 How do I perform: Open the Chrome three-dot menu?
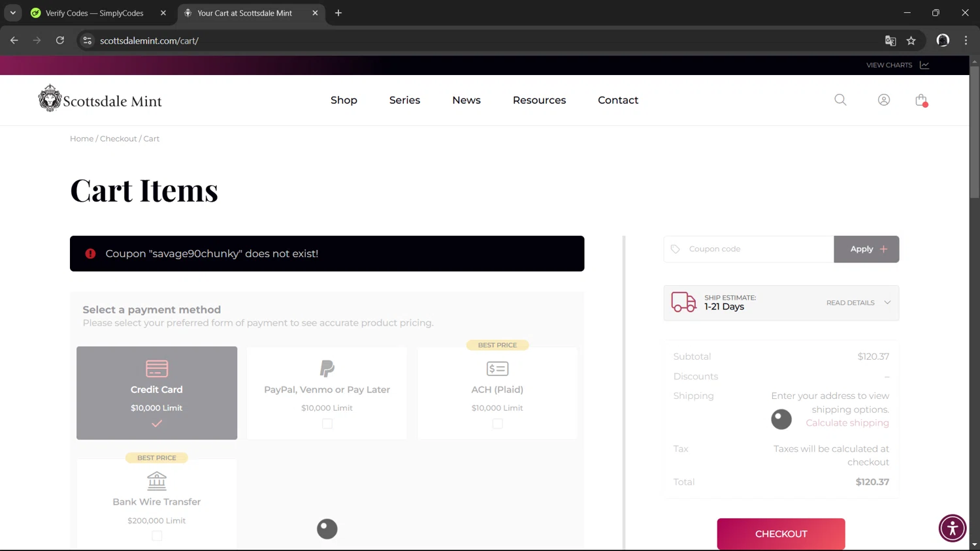point(966,40)
